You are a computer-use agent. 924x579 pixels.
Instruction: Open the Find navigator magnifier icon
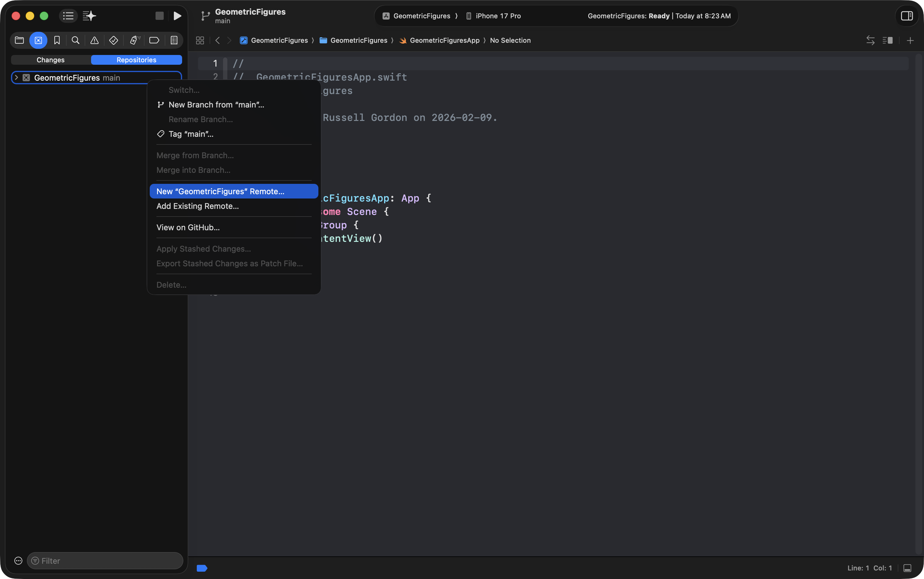[x=75, y=40]
